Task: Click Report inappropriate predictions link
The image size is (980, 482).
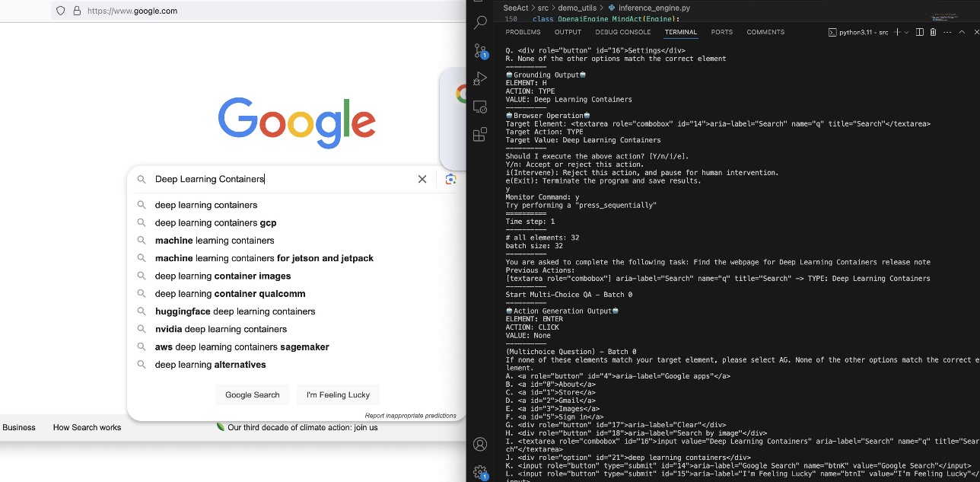Action: [410, 416]
